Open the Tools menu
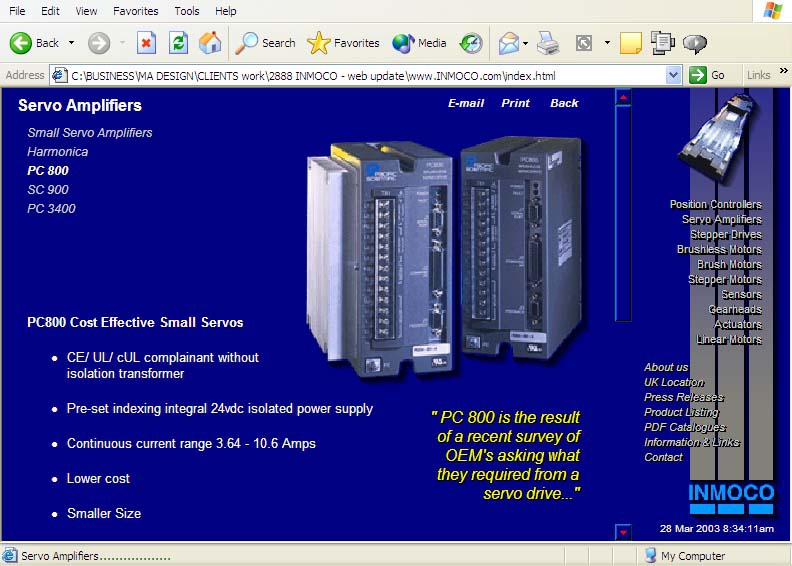The image size is (792, 566). point(186,11)
